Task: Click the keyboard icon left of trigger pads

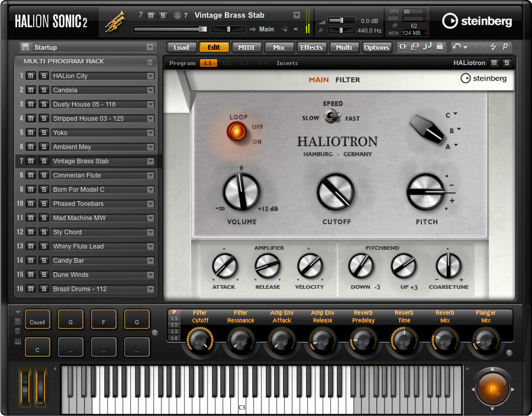Action: (x=18, y=341)
